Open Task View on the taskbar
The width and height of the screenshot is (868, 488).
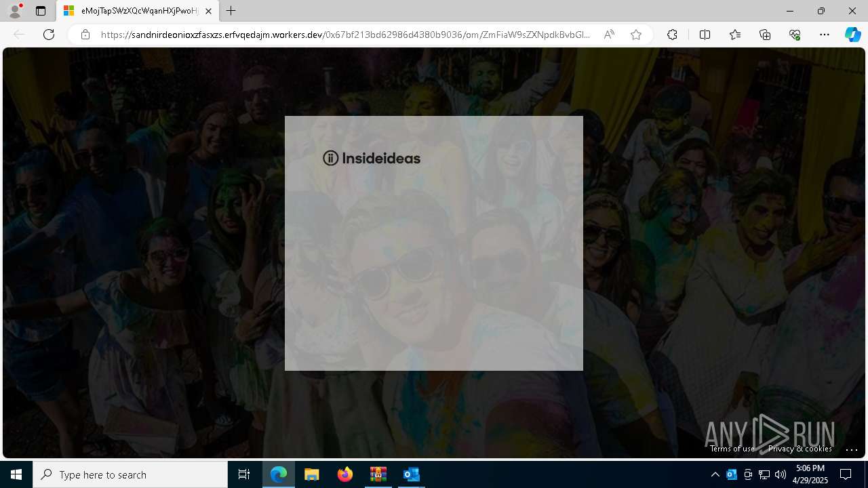coord(244,474)
